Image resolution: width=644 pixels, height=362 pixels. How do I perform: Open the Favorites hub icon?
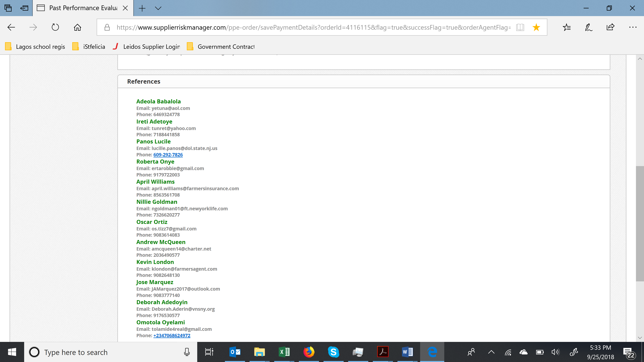pos(567,27)
